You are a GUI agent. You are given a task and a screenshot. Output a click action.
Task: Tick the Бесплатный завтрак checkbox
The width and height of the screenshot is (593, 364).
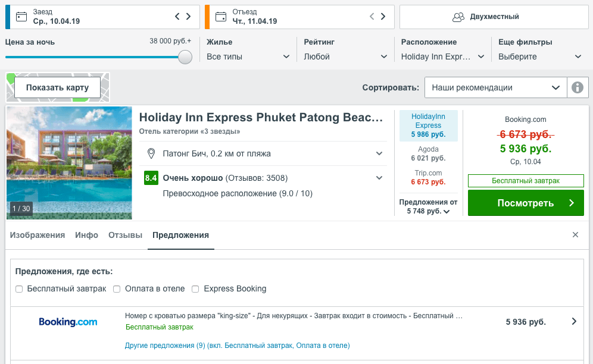click(x=19, y=289)
